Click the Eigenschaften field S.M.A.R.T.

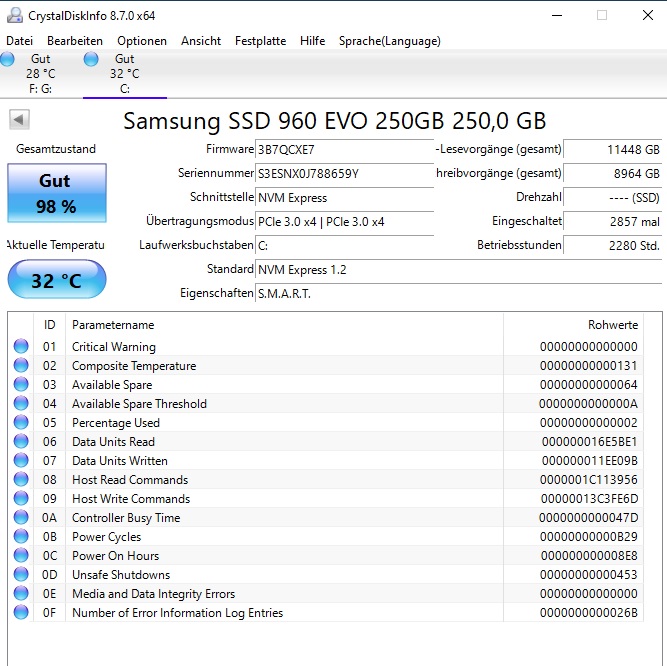(459, 294)
